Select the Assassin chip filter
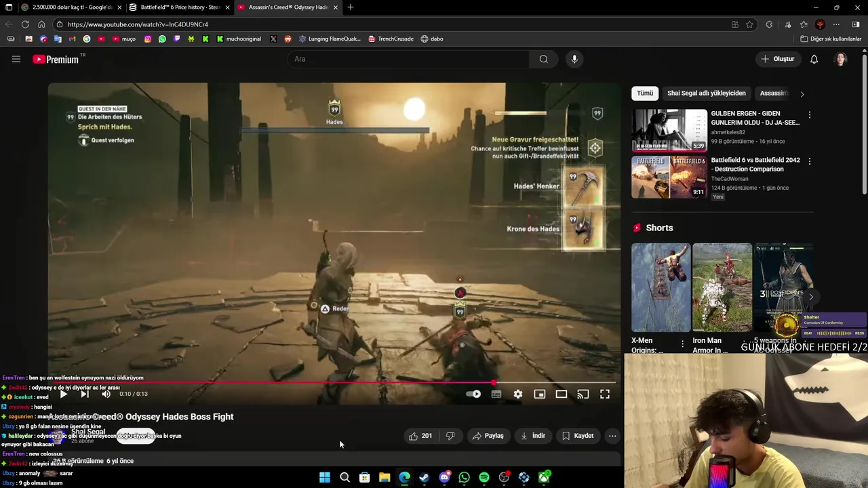 pos(774,94)
